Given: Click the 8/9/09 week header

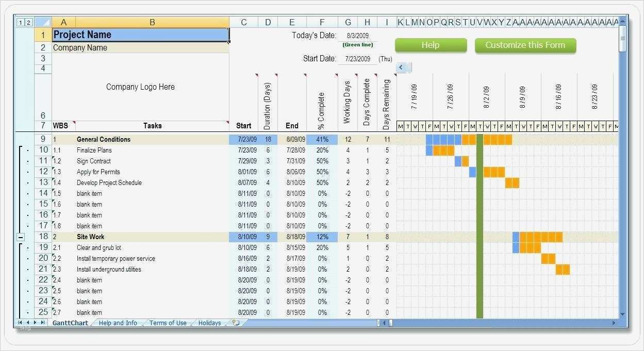Looking at the screenshot, I should pyautogui.click(x=523, y=96).
